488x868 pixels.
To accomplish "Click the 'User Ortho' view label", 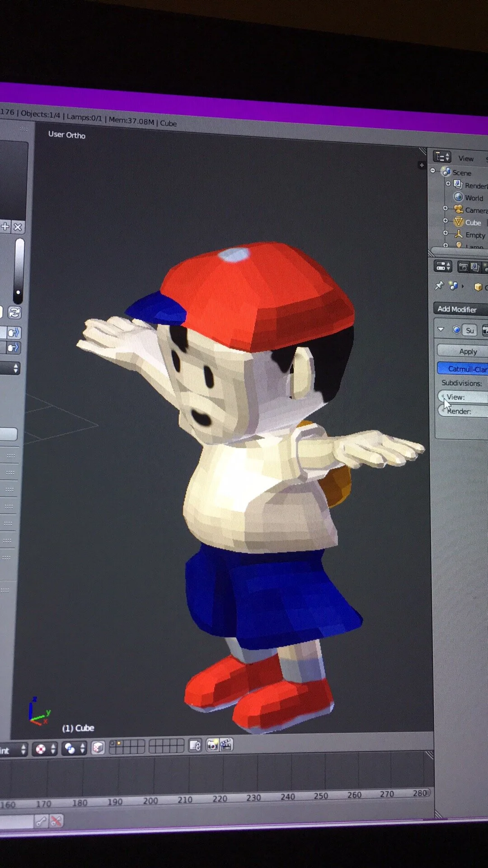I will coord(66,135).
